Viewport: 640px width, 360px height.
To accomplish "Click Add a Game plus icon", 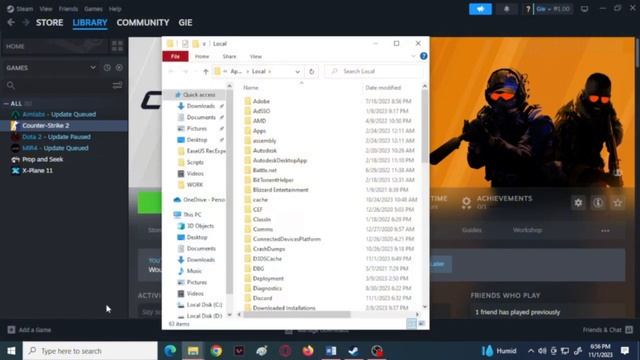I will 11,330.
